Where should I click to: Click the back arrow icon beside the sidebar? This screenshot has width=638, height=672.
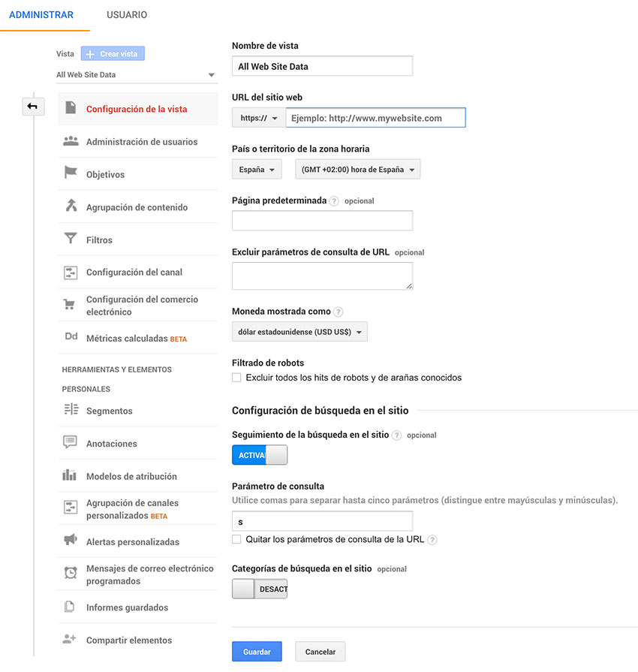click(x=32, y=107)
